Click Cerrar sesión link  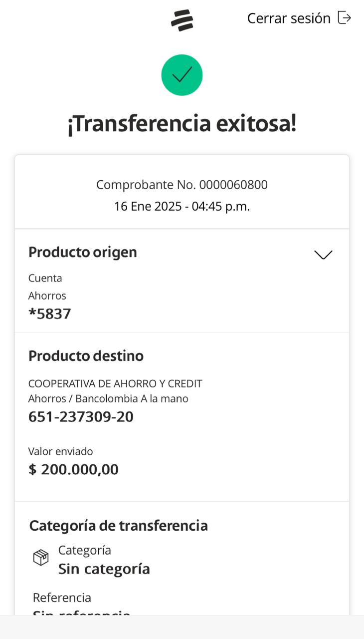(x=289, y=18)
